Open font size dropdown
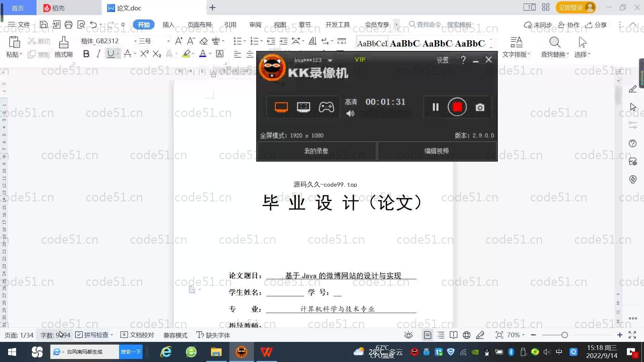 168,41
